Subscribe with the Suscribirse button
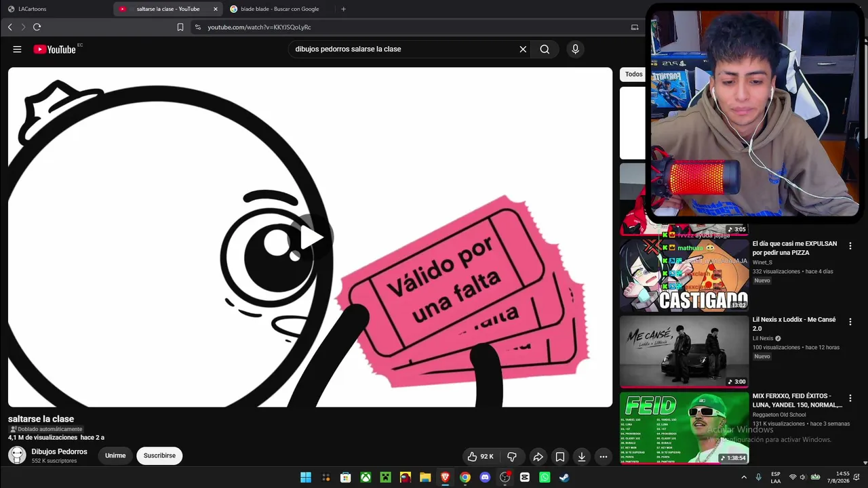This screenshot has width=868, height=488. [x=159, y=455]
